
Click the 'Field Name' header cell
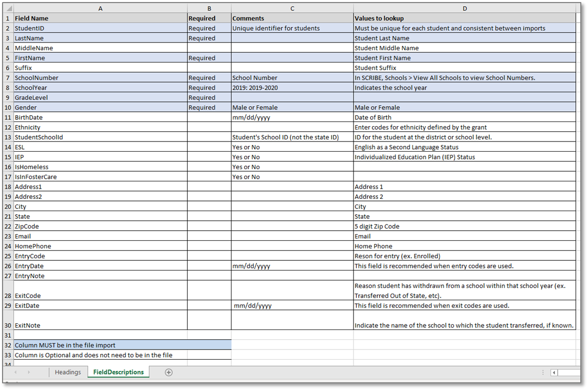tap(101, 18)
